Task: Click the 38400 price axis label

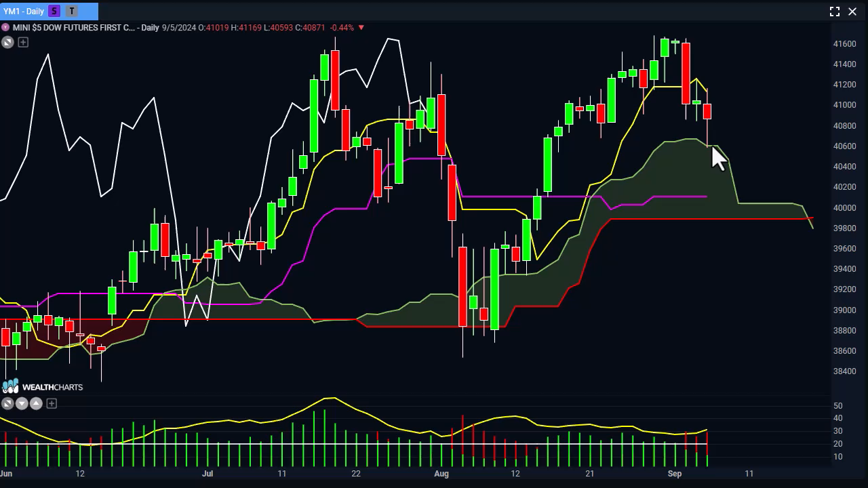Action: click(844, 371)
